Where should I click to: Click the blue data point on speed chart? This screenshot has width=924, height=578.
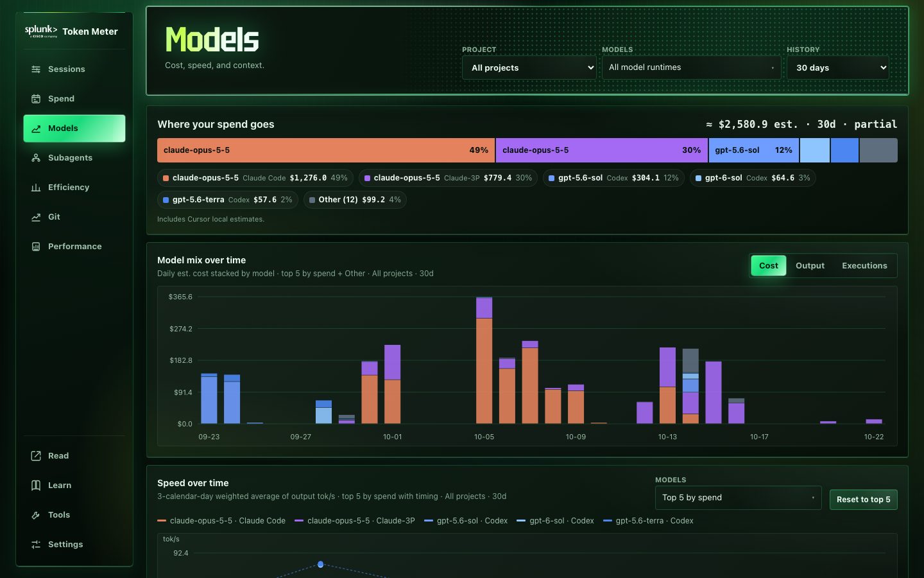(321, 565)
